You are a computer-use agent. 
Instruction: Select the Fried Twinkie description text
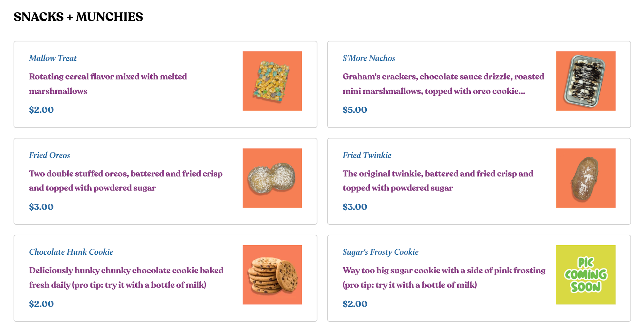tap(438, 181)
